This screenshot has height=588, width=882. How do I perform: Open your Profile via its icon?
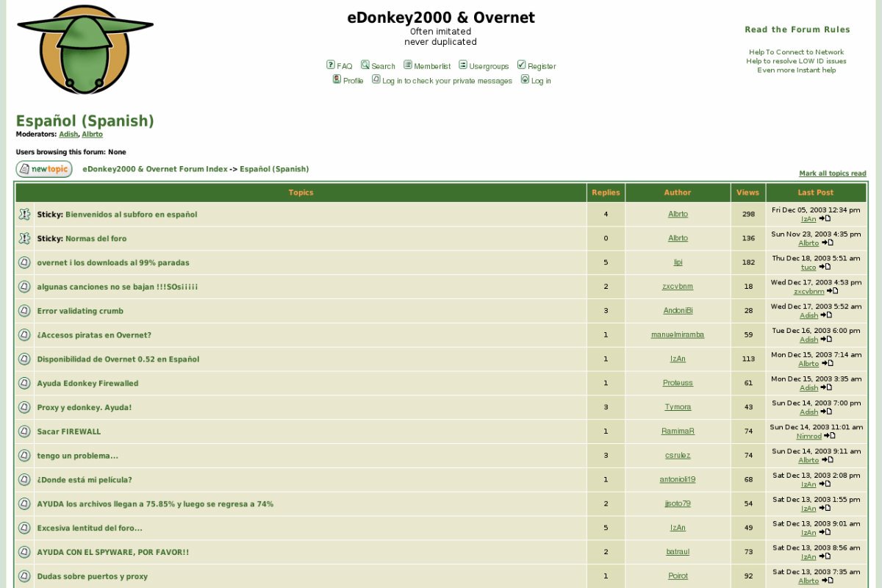click(337, 81)
